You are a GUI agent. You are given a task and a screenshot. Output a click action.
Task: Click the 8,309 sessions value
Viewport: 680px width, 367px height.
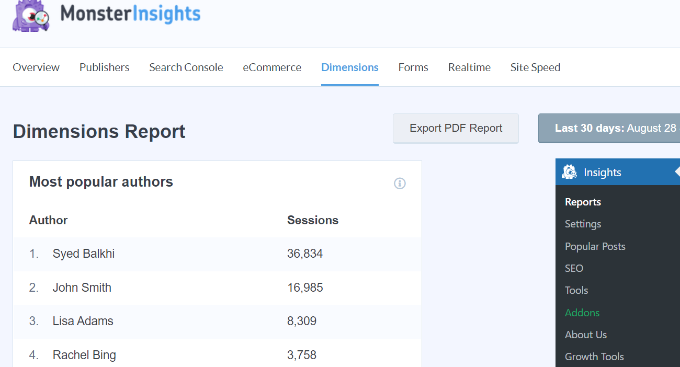[x=302, y=321]
